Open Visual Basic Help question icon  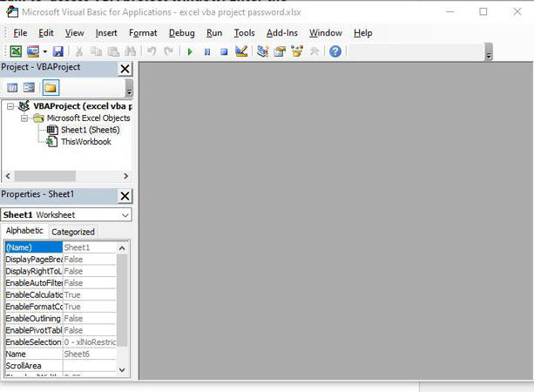pyautogui.click(x=335, y=51)
